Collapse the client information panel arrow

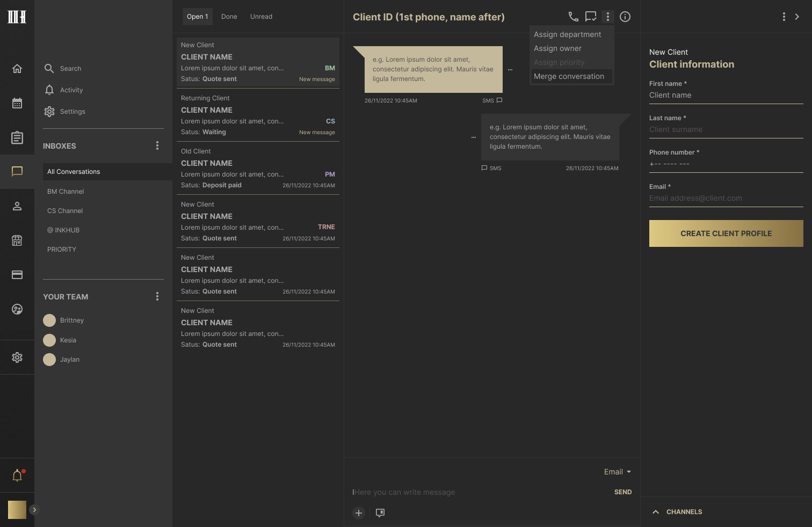pos(797,17)
